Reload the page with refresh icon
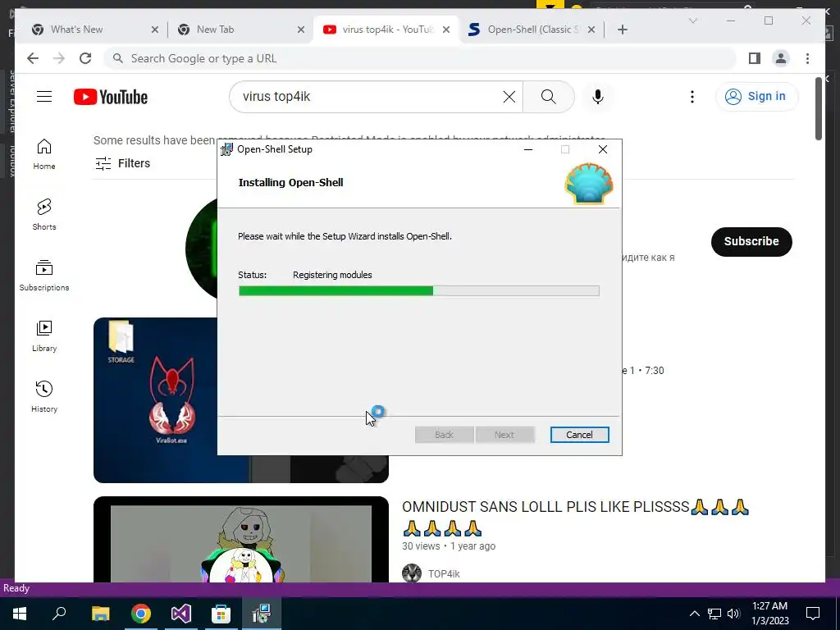Viewport: 840px width, 630px height. click(x=85, y=58)
